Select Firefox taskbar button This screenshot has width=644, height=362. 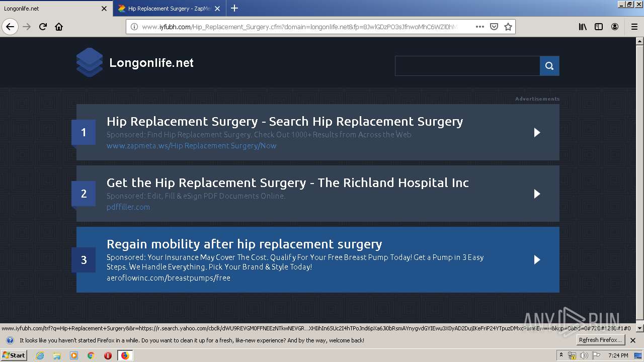click(x=125, y=355)
